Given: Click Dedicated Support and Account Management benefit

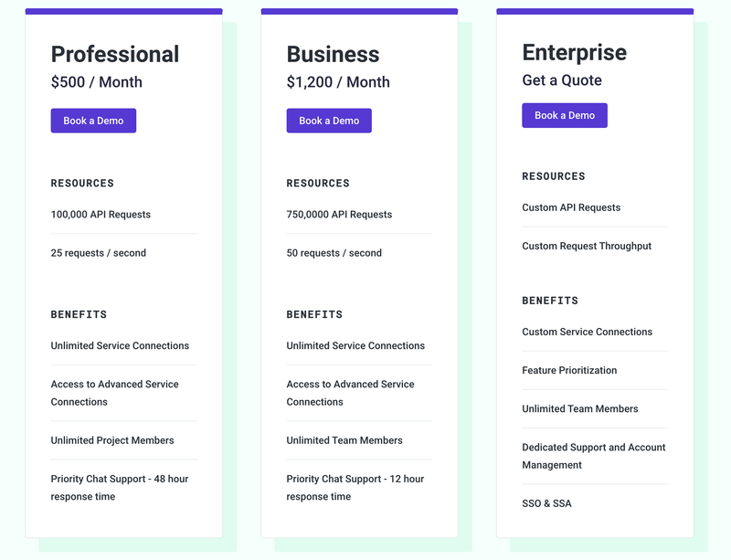Looking at the screenshot, I should [593, 456].
